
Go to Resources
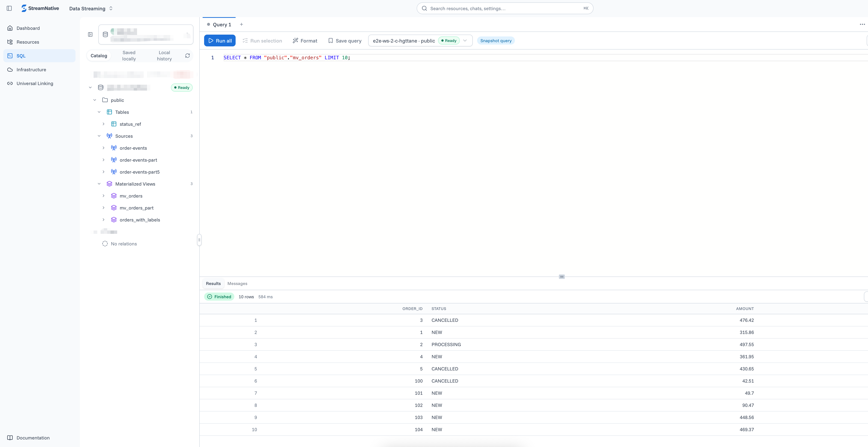coord(39,42)
